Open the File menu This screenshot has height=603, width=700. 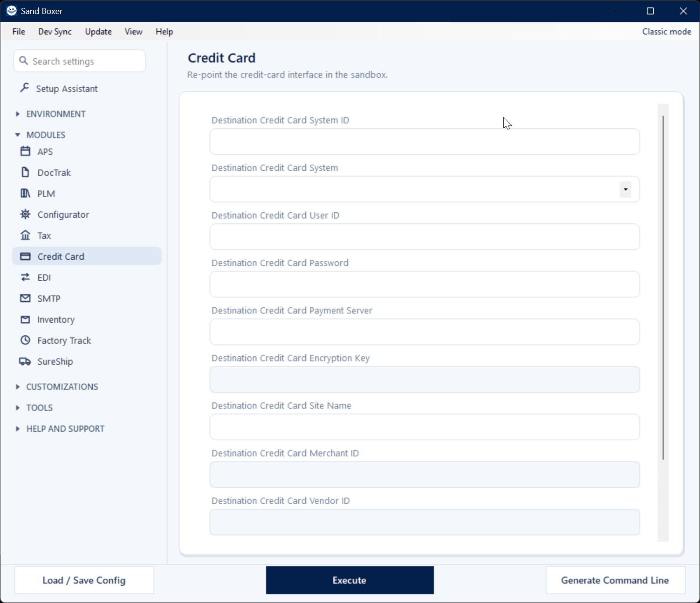pyautogui.click(x=19, y=32)
